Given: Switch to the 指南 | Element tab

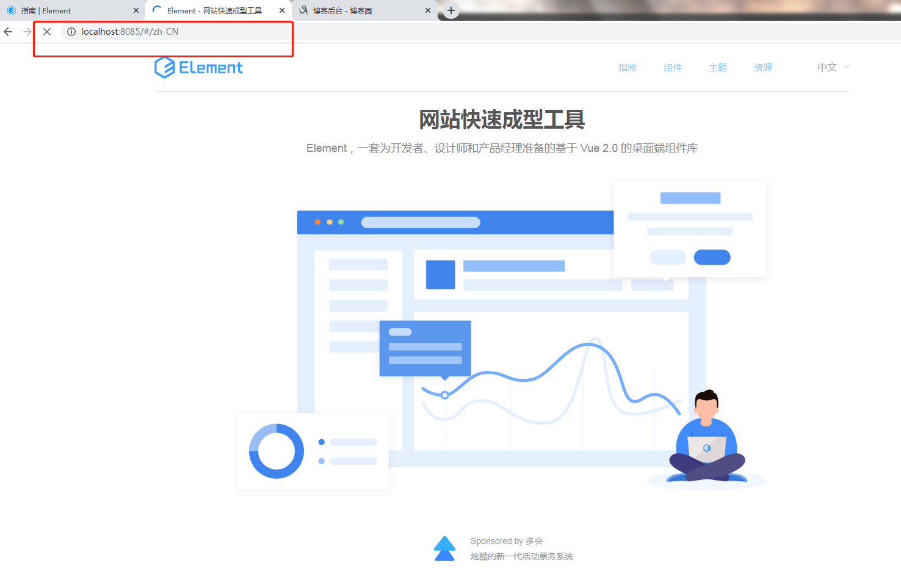Looking at the screenshot, I should tap(73, 10).
